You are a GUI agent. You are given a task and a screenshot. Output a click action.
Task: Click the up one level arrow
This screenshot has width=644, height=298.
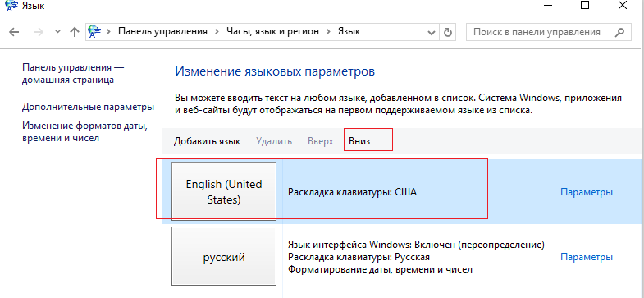pyautogui.click(x=75, y=32)
